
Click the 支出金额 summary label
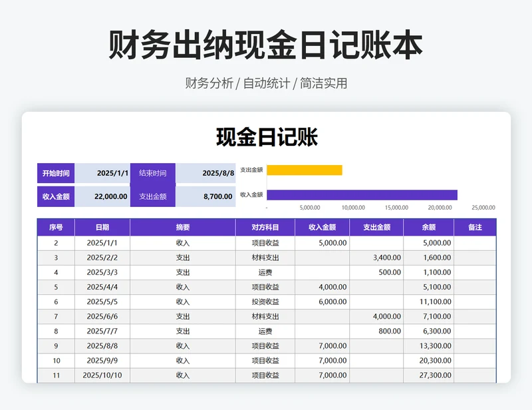153,196
